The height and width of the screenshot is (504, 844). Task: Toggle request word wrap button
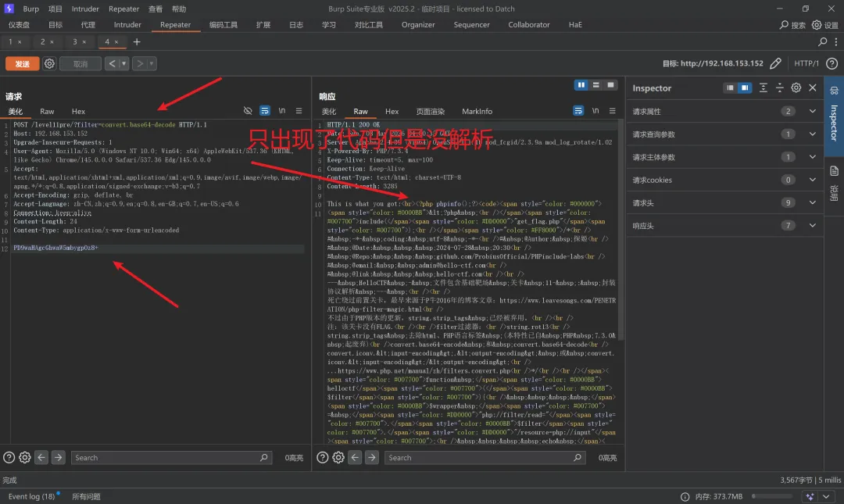point(265,110)
